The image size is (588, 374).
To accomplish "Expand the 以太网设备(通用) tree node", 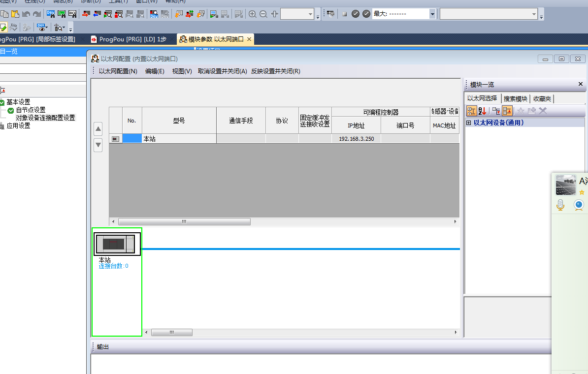I will (468, 123).
